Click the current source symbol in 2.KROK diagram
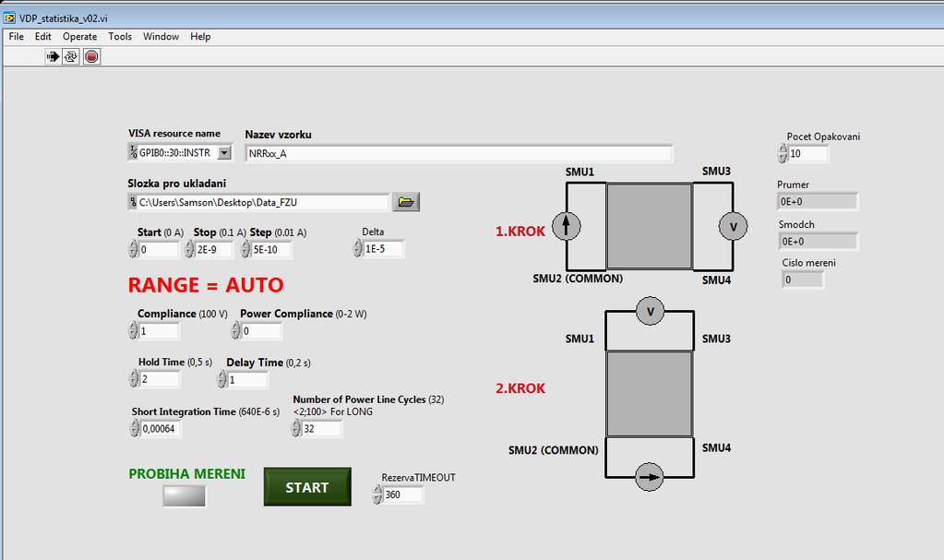 pyautogui.click(x=649, y=477)
